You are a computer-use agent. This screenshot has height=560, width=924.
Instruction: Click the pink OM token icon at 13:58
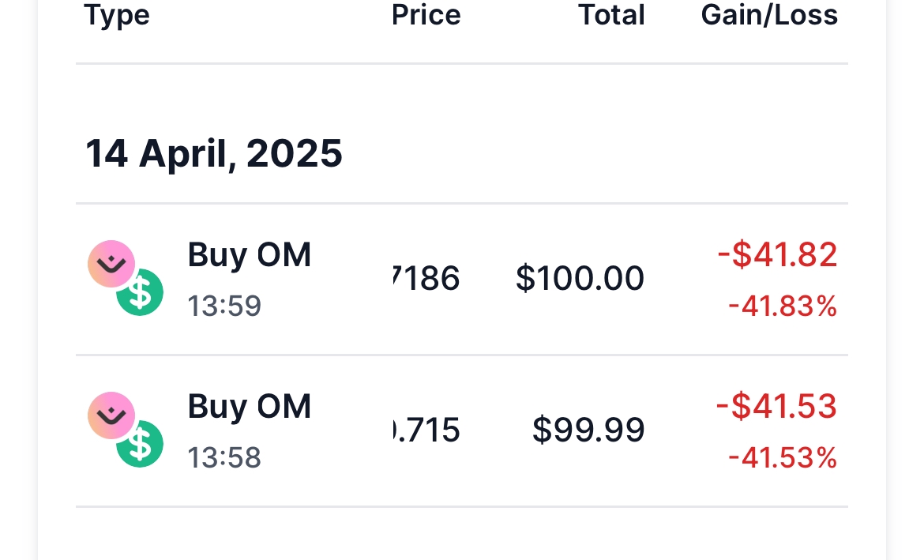pos(111,415)
